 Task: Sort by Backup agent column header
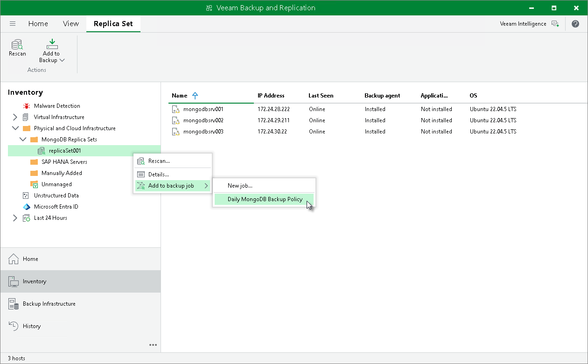point(382,96)
